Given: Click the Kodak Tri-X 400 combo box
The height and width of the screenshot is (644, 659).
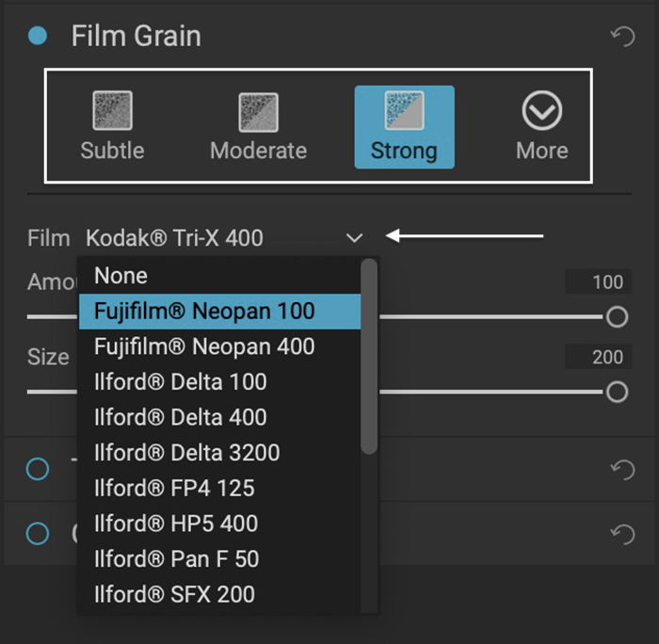Looking at the screenshot, I should (x=215, y=238).
